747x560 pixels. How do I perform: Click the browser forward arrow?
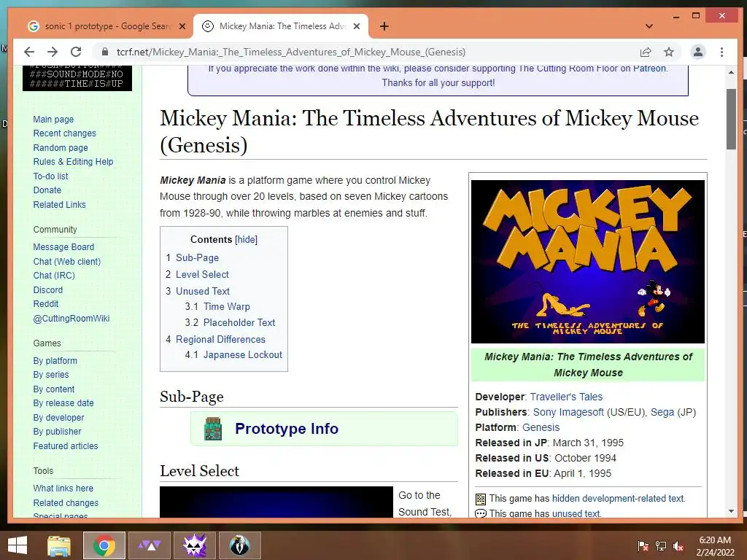[x=53, y=52]
